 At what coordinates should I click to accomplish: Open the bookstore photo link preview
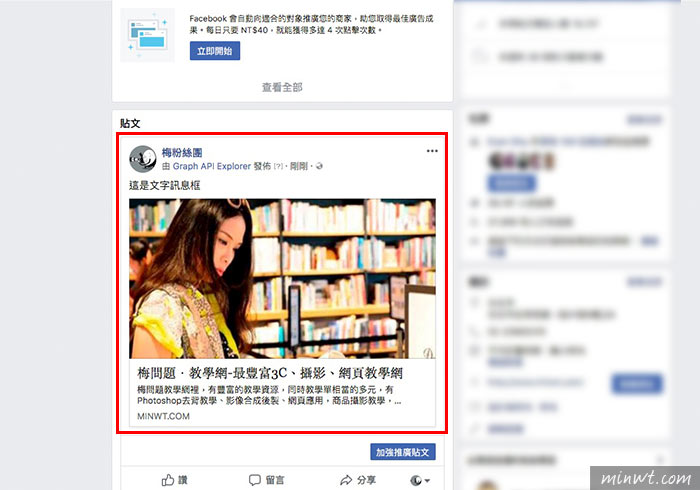click(x=282, y=278)
